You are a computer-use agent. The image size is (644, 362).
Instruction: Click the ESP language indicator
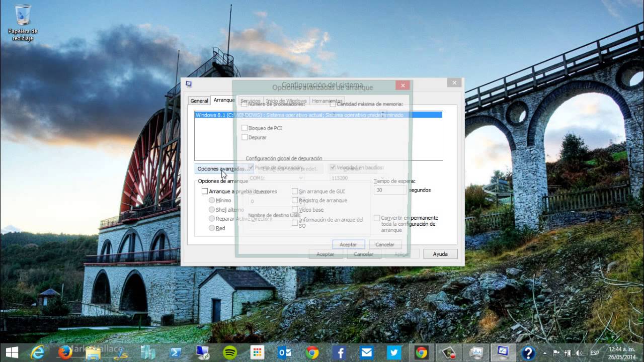pyautogui.click(x=594, y=352)
